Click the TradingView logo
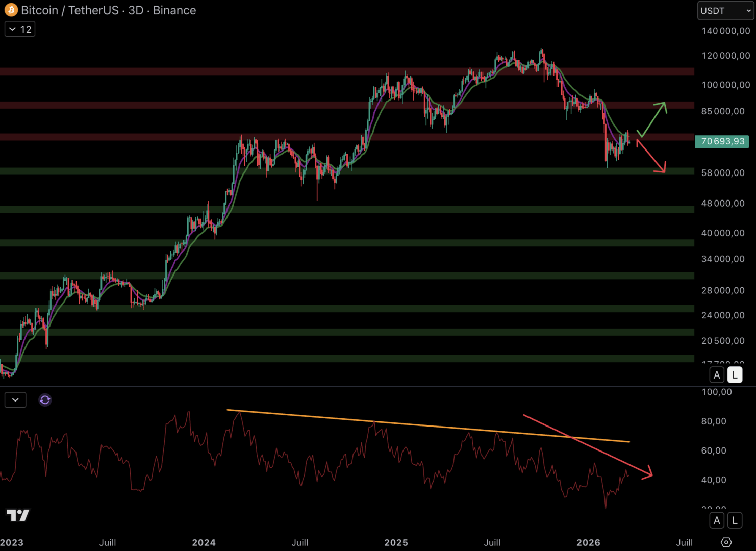Viewport: 756px width, 551px height. pyautogui.click(x=18, y=515)
